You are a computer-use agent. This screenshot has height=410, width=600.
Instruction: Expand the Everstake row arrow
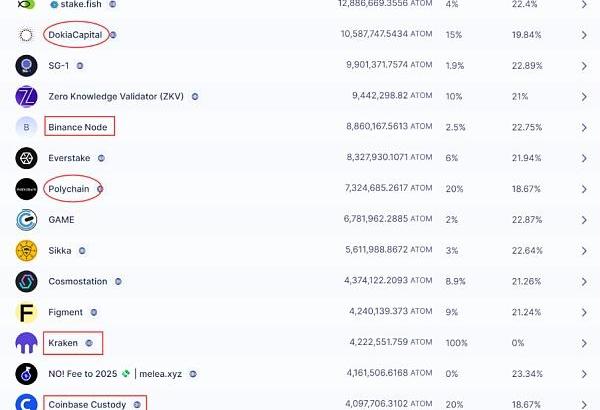click(584, 158)
